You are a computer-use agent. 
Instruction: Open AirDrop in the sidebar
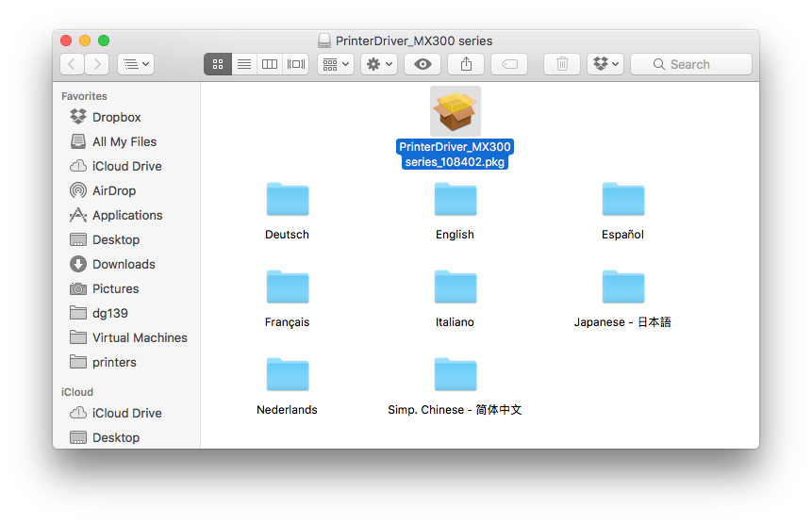click(x=126, y=191)
